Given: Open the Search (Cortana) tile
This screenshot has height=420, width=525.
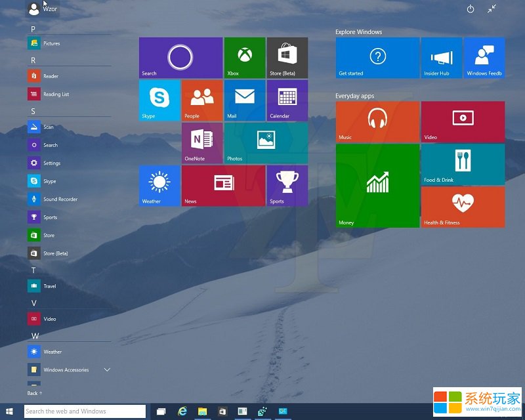Looking at the screenshot, I should [x=181, y=58].
